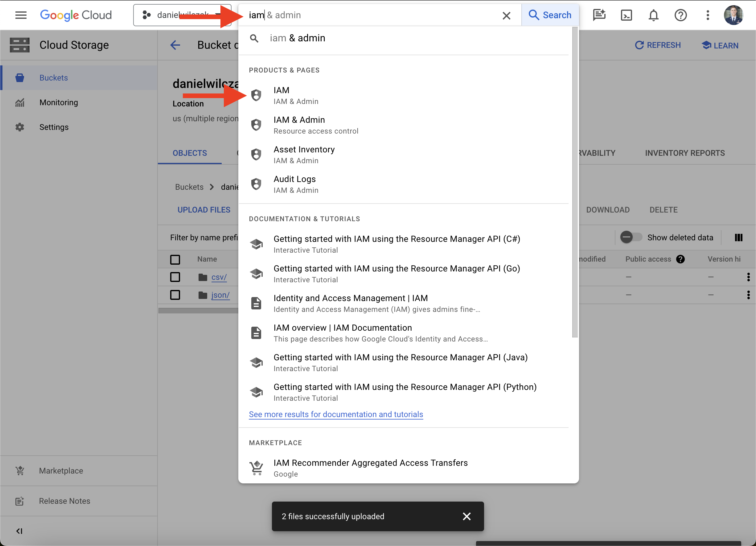Click the Public access help icon
The width and height of the screenshot is (756, 546).
tap(680, 259)
